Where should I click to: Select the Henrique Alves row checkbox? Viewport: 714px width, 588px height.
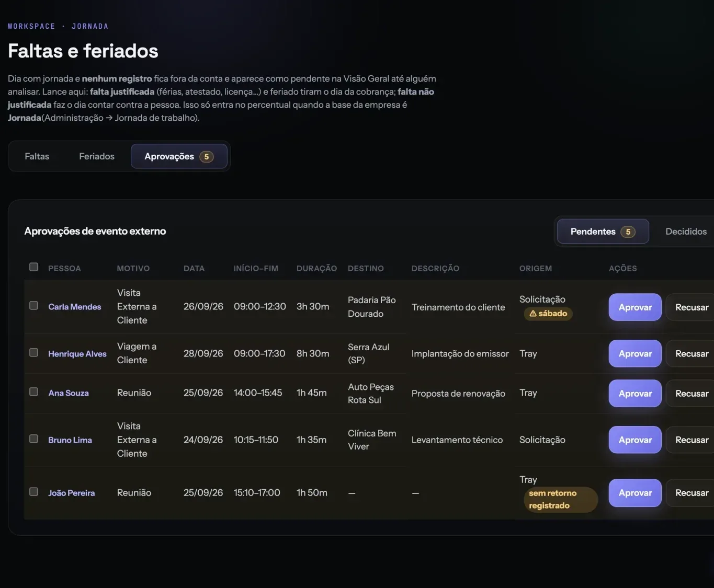click(x=33, y=353)
